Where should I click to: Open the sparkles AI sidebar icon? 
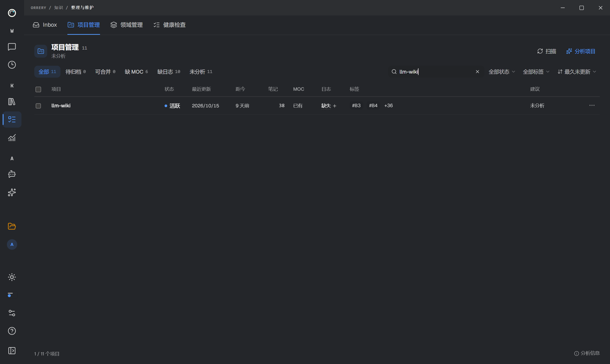click(12, 192)
